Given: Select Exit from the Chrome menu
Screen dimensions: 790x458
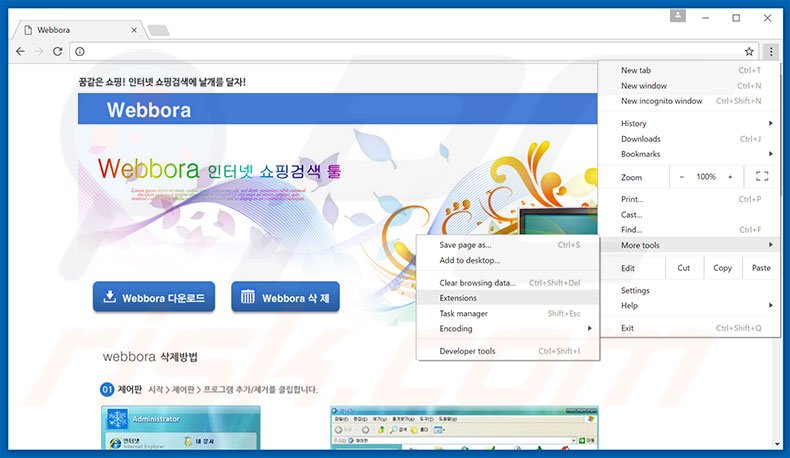Looking at the screenshot, I should pyautogui.click(x=690, y=328).
